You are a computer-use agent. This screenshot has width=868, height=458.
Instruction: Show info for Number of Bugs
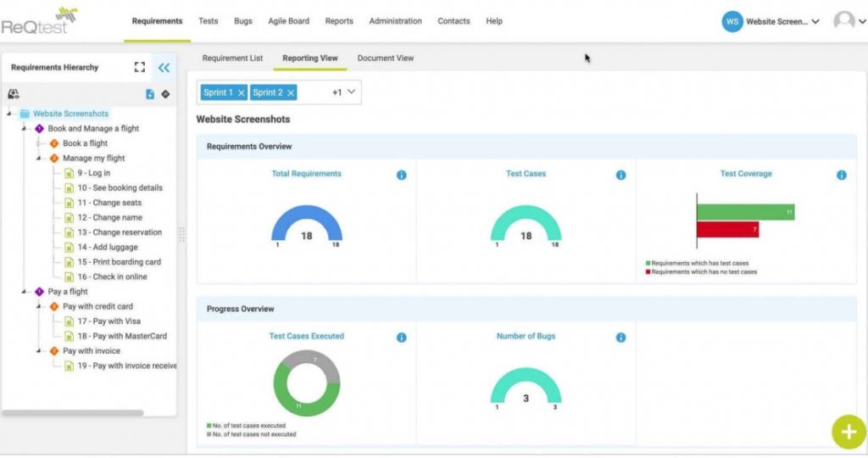coord(621,338)
